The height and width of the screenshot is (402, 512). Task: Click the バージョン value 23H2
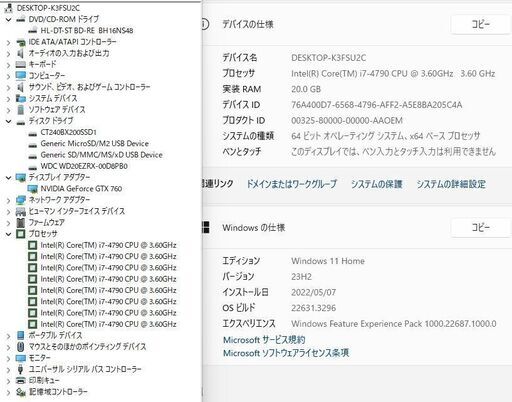(x=301, y=277)
